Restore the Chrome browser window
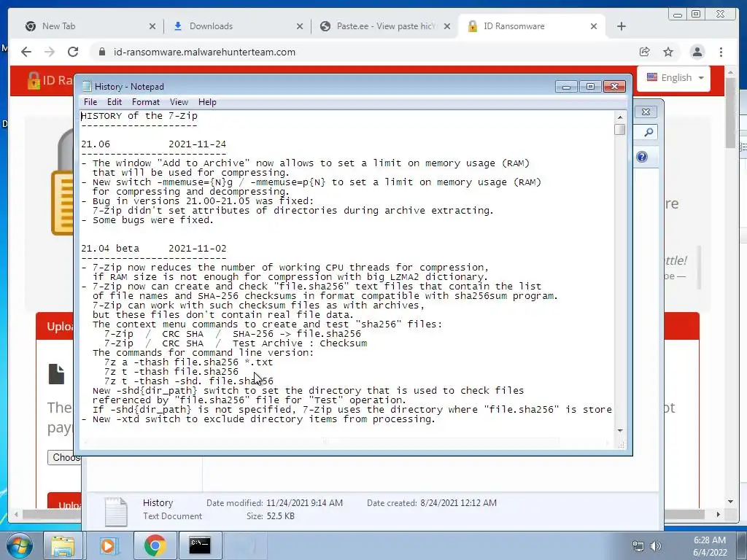 tap(696, 15)
